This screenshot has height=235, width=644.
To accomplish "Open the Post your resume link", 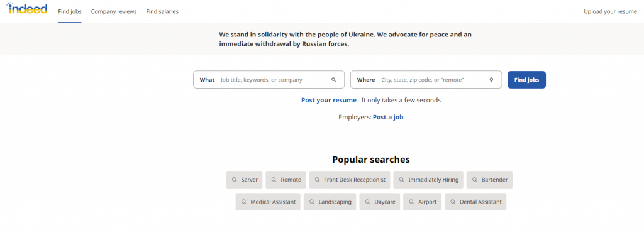I will pyautogui.click(x=328, y=100).
